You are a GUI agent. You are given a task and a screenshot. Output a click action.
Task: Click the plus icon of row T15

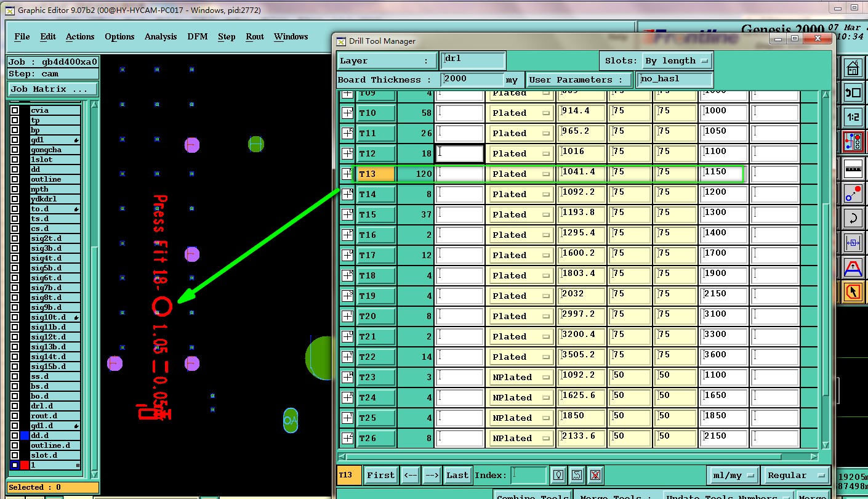(x=347, y=214)
